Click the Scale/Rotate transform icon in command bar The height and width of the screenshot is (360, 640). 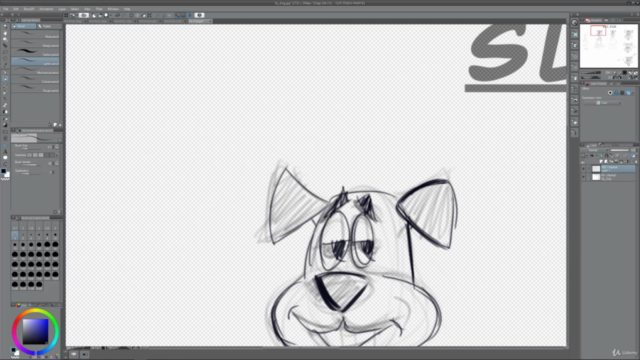[149, 15]
